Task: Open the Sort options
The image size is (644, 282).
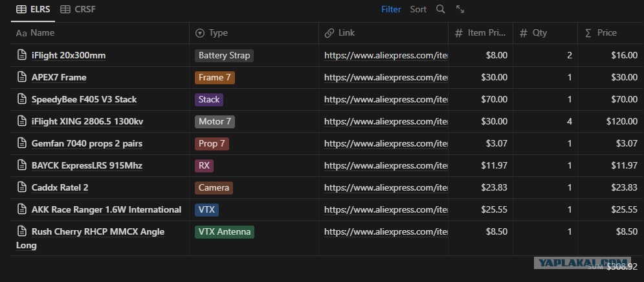Action: click(x=418, y=10)
